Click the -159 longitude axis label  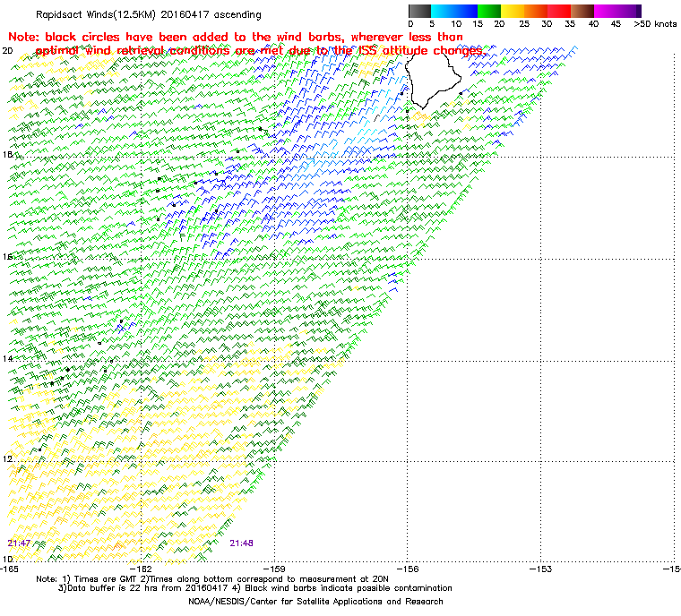[x=274, y=569]
